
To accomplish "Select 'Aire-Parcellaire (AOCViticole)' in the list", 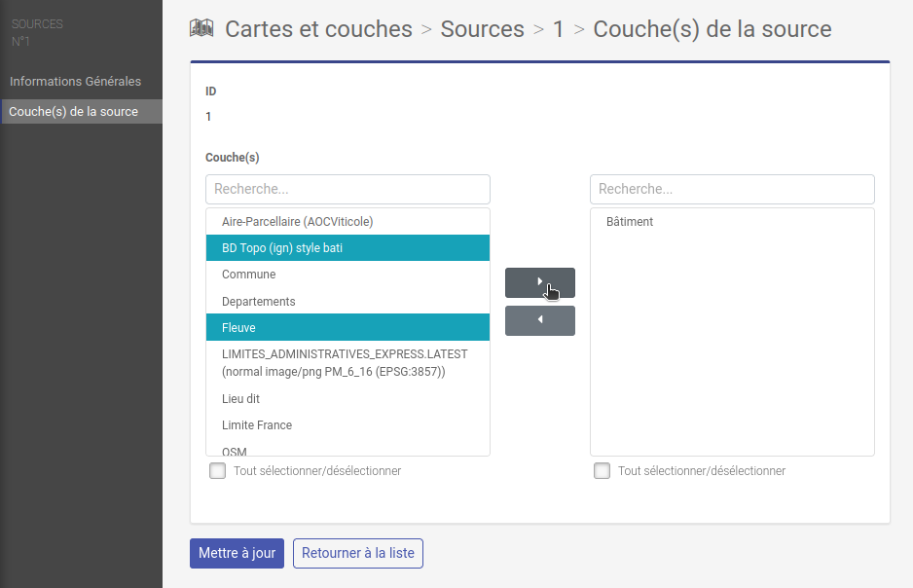I will [297, 222].
